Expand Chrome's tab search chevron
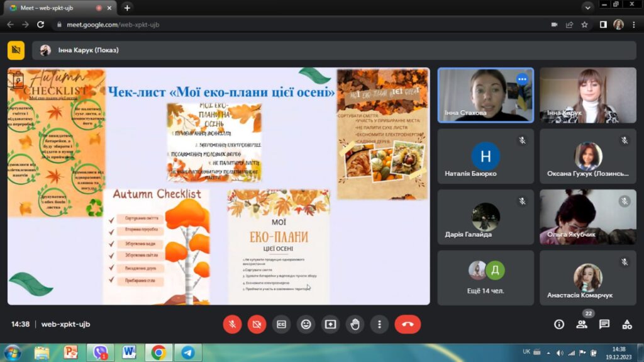This screenshot has width=644, height=362. tap(588, 8)
